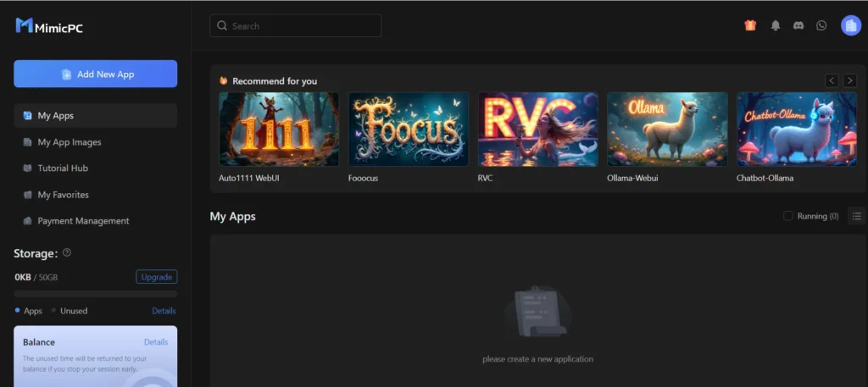Click the Ollama-Webui caption text
Viewport: 868px width, 387px height.
[632, 179]
